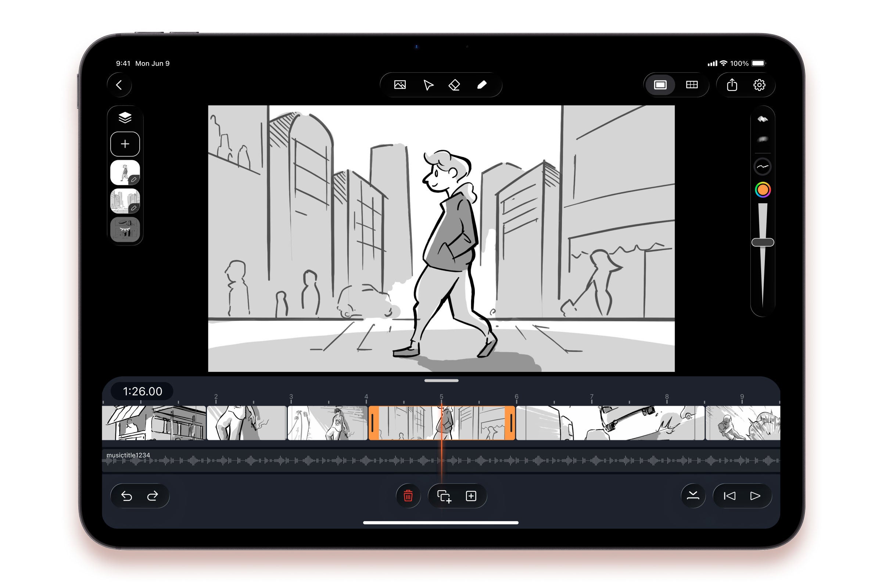The width and height of the screenshot is (882, 588).
Task: Toggle the brush stroke smoothing circle
Action: pos(762,167)
